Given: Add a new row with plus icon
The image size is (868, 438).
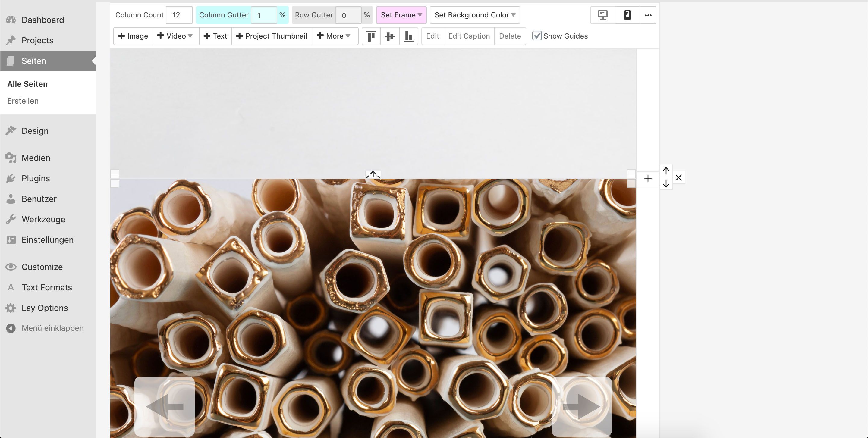Looking at the screenshot, I should (648, 178).
